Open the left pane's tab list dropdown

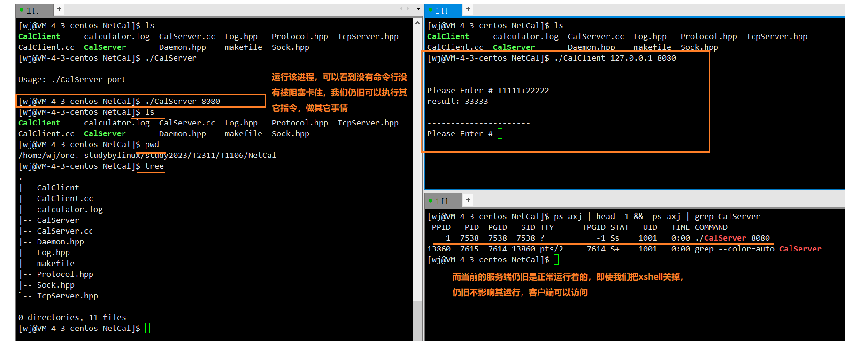coord(418,9)
